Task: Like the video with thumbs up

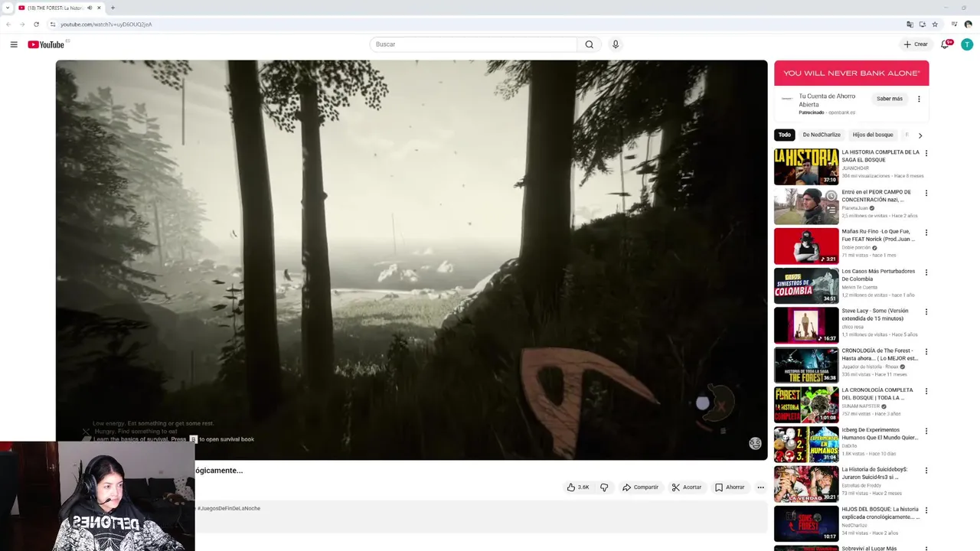Action: click(x=578, y=487)
